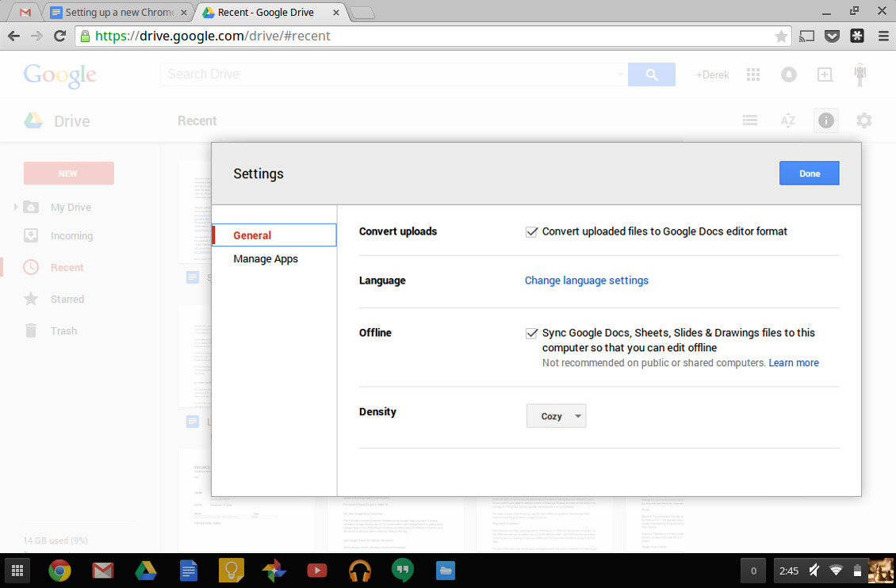Viewport: 896px width, 588px height.
Task: Open Change language settings link
Action: point(586,281)
